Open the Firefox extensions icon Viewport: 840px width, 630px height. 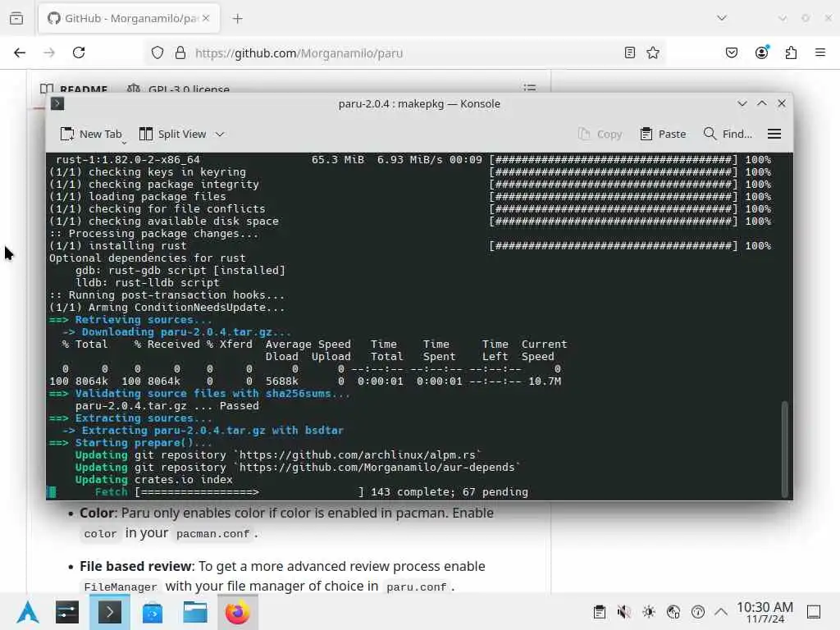[x=792, y=52]
